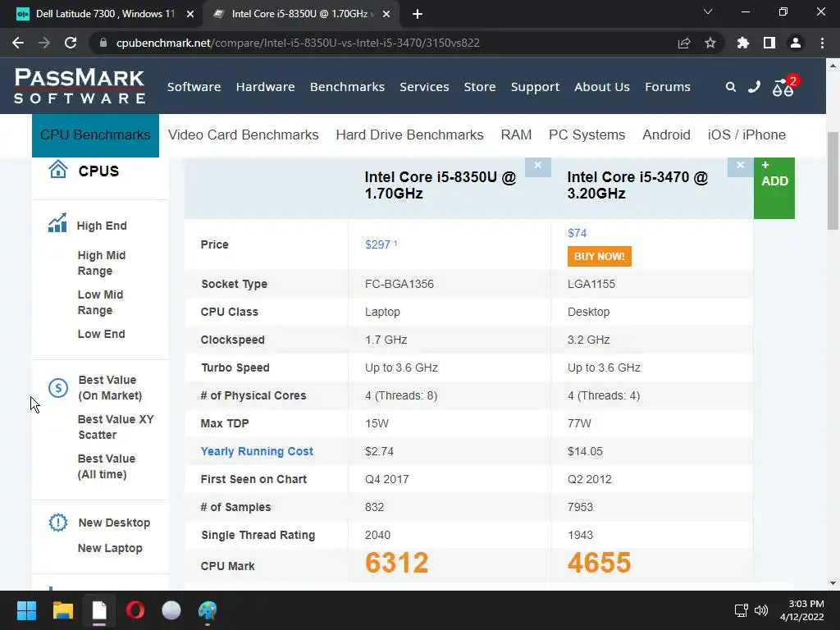The width and height of the screenshot is (840, 630).
Task: Click the CPUS home icon in the sidebar
Action: [58, 170]
